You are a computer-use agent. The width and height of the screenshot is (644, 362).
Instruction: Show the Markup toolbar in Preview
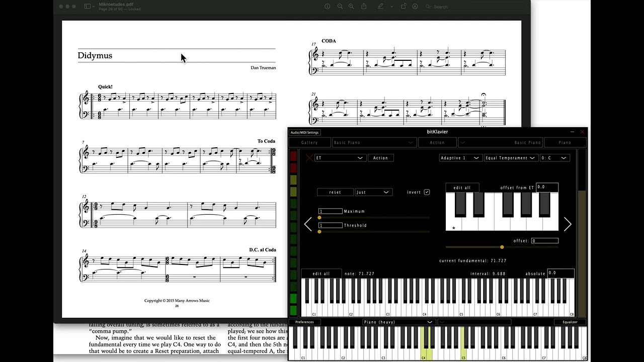[415, 7]
